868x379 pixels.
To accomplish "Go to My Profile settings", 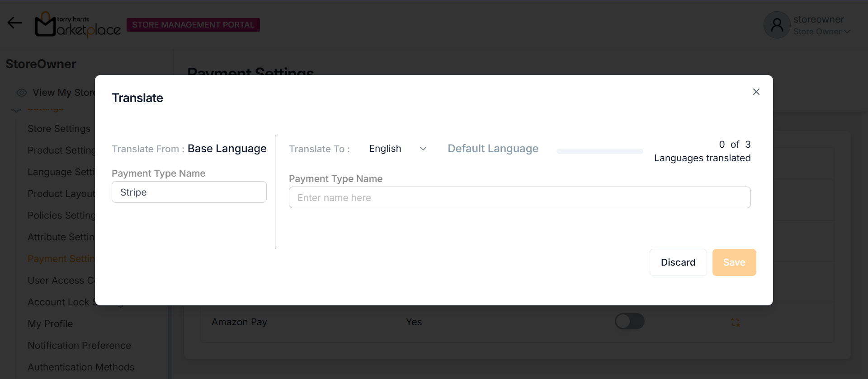I will coord(50,324).
